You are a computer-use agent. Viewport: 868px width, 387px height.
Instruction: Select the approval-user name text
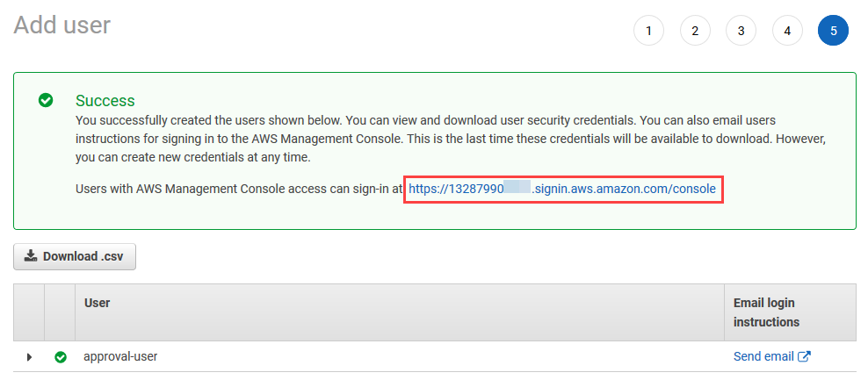[x=120, y=356]
